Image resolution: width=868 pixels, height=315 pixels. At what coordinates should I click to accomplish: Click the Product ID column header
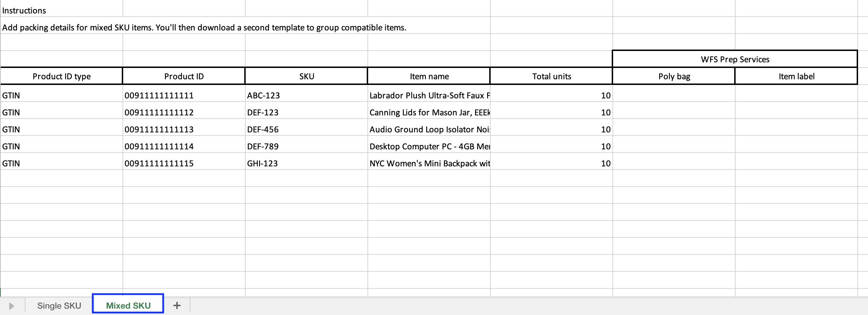(x=184, y=76)
